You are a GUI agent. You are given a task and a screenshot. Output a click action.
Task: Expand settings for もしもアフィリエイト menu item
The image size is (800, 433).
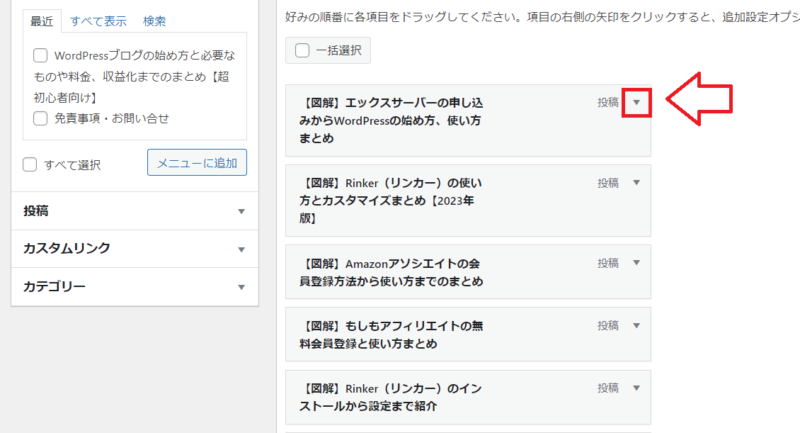coord(636,325)
